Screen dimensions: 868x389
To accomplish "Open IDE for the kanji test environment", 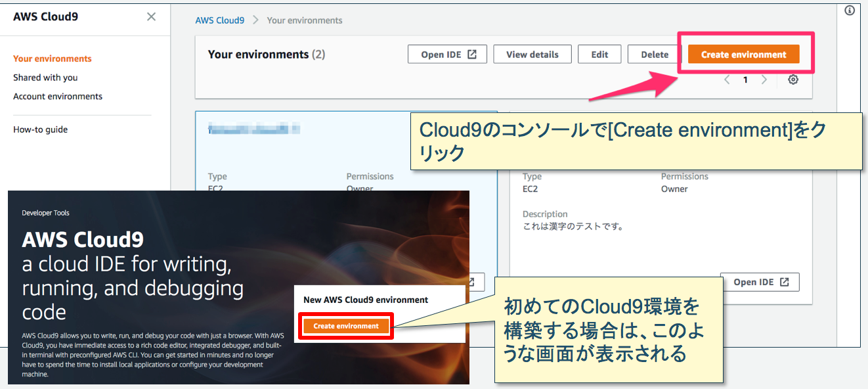I will (x=760, y=282).
